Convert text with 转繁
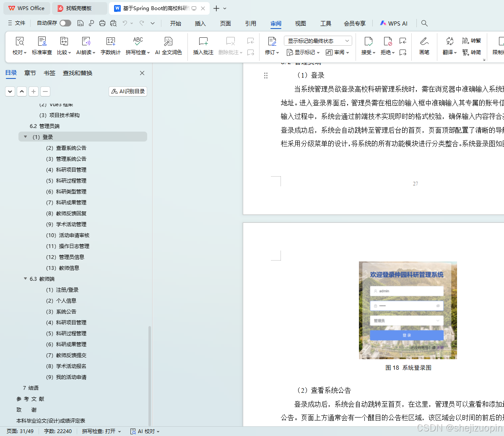This screenshot has width=504, height=436. pos(472,41)
